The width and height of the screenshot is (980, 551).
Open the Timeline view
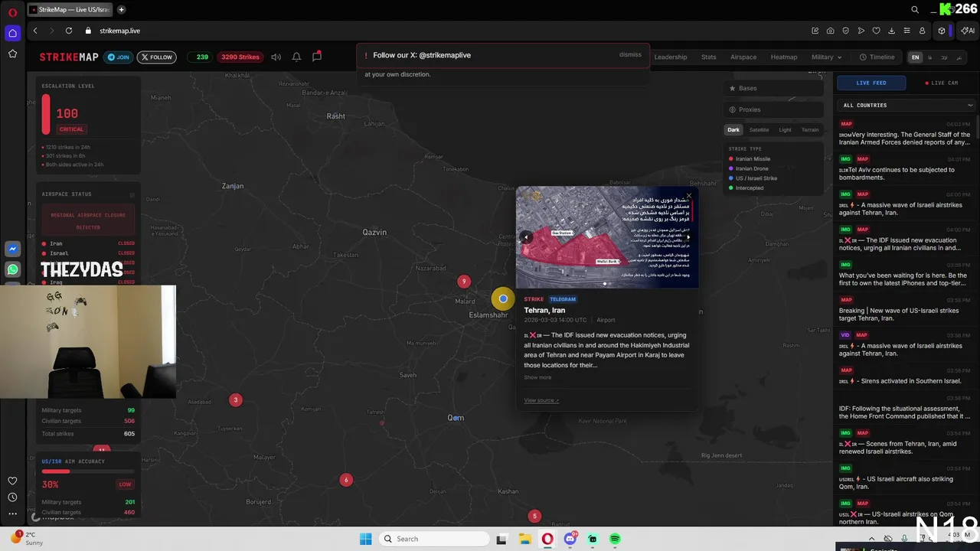coord(877,57)
